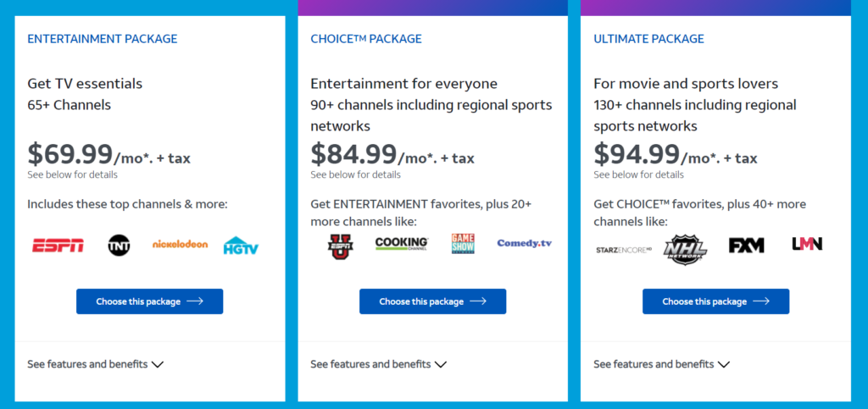
Task: Click the Game Show Network logo
Action: [463, 244]
